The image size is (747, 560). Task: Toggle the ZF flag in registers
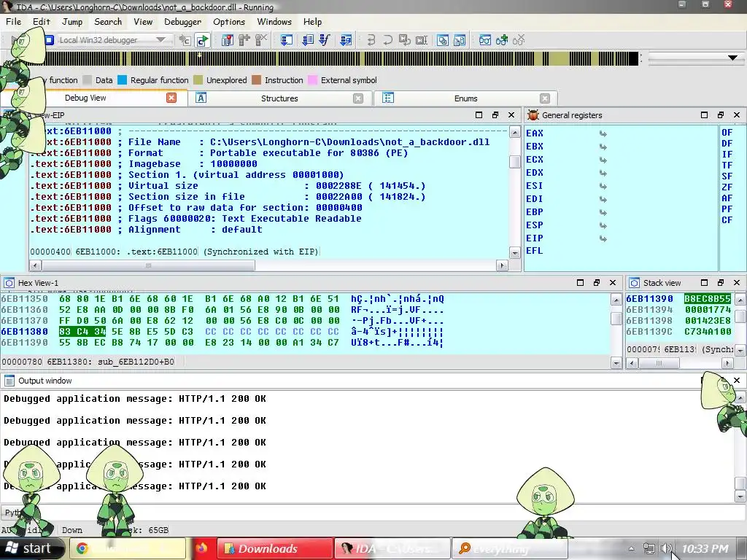tap(727, 187)
